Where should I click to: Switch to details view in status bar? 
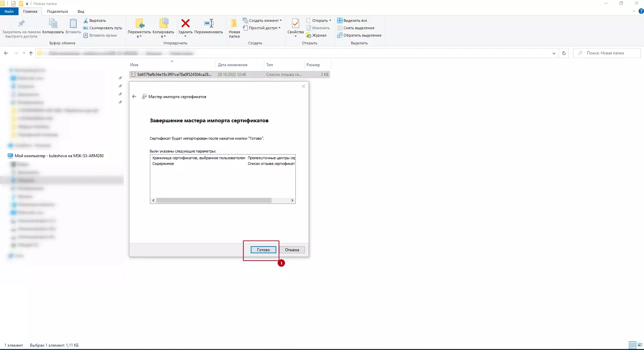pyautogui.click(x=633, y=345)
